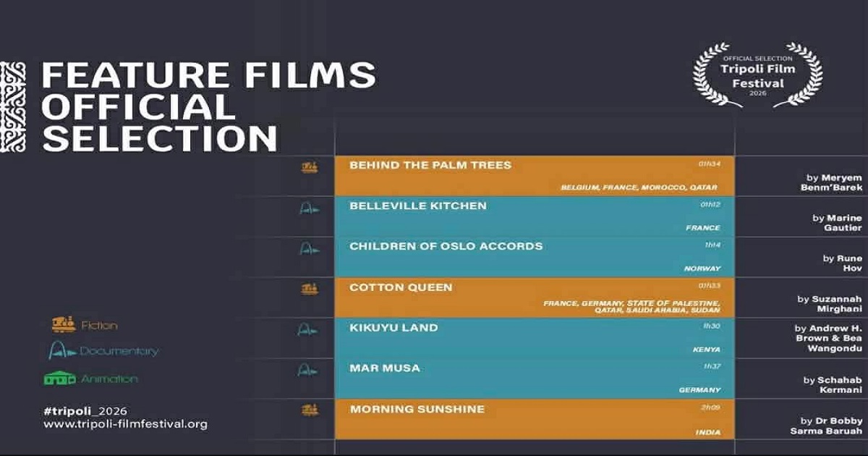Click the documentary icon beside Children of Oslo Accords
This screenshot has height=456, width=868.
310,248
